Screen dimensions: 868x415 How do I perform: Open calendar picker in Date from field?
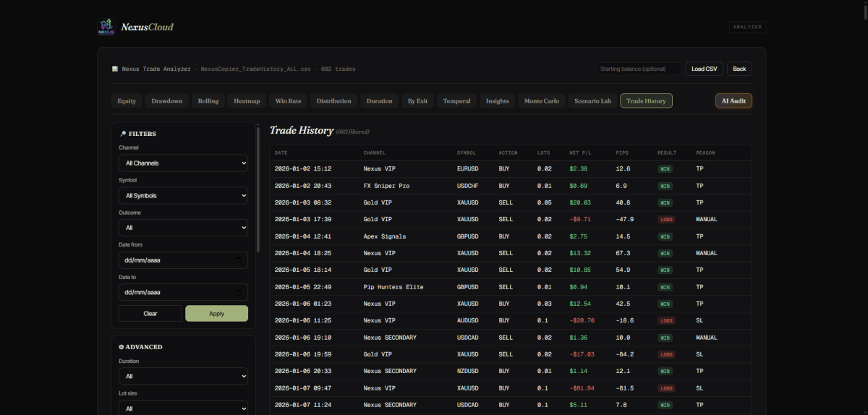point(239,260)
